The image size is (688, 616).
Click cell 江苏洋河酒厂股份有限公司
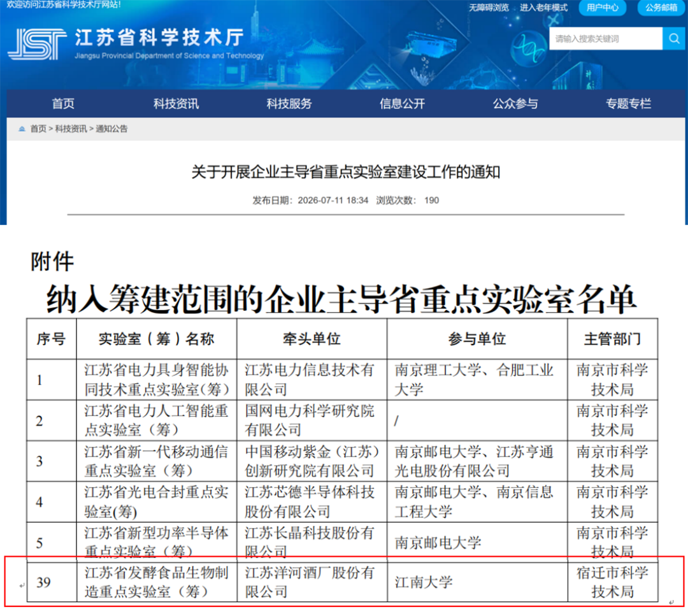click(312, 582)
